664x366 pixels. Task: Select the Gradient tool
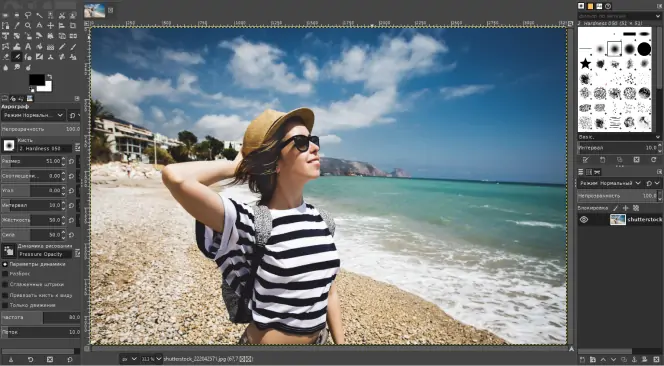click(50, 47)
